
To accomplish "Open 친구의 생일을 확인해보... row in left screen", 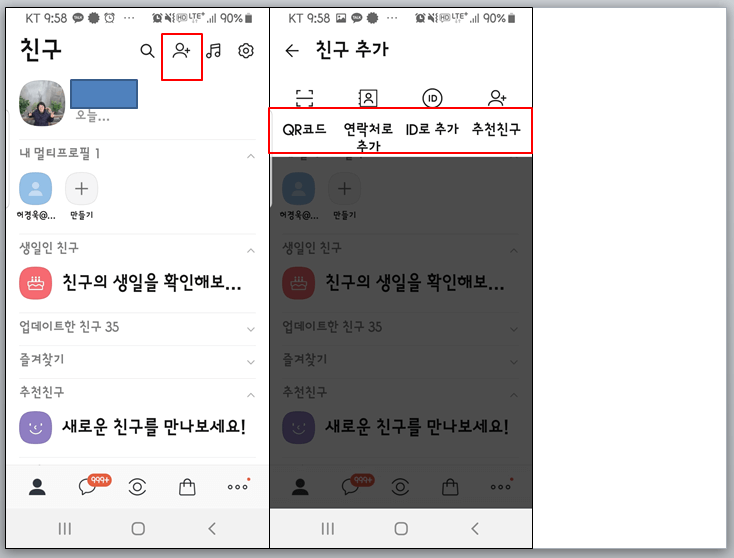I will point(138,283).
